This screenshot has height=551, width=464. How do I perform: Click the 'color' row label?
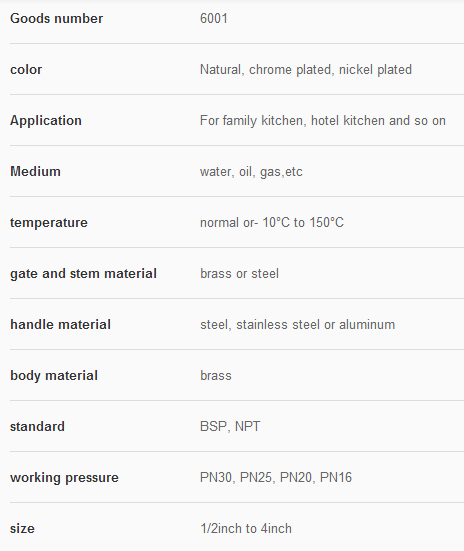[x=26, y=70]
